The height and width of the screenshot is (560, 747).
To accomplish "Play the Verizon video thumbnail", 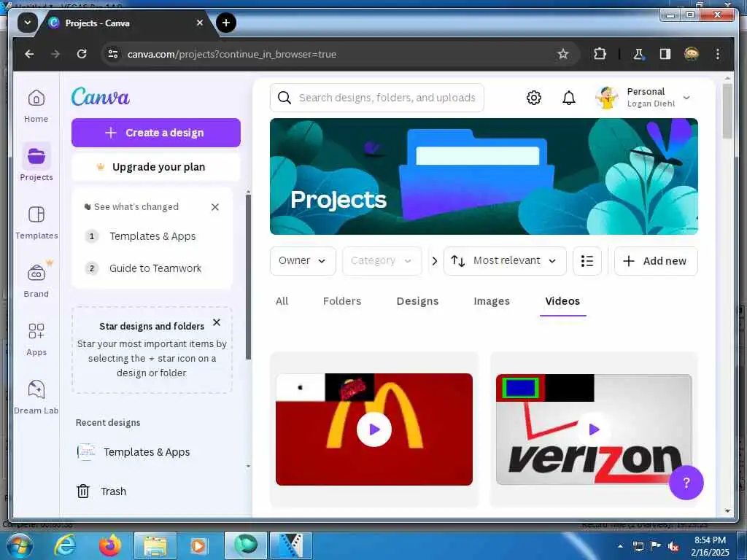I will (594, 429).
